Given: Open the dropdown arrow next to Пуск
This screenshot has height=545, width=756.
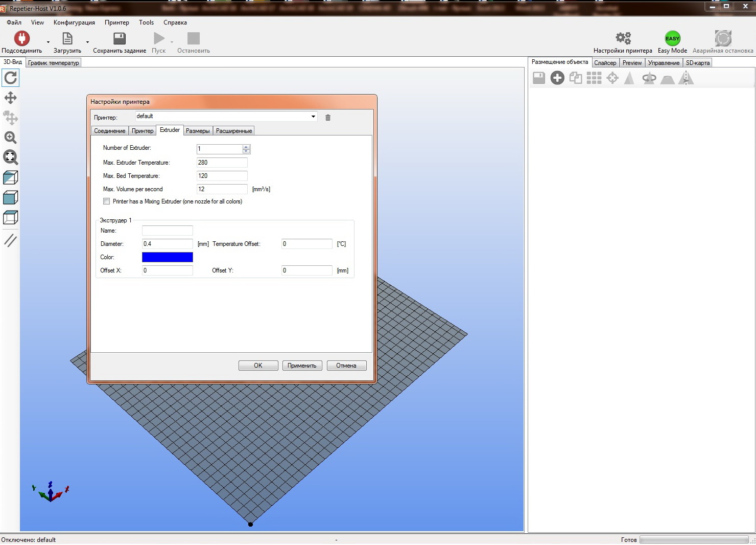Looking at the screenshot, I should tap(172, 42).
